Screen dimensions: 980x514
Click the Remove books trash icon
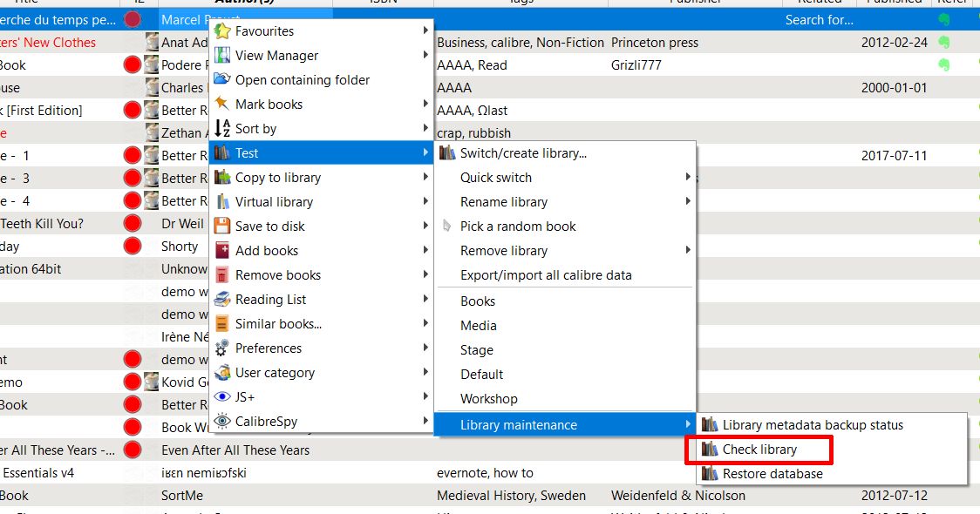pos(222,275)
